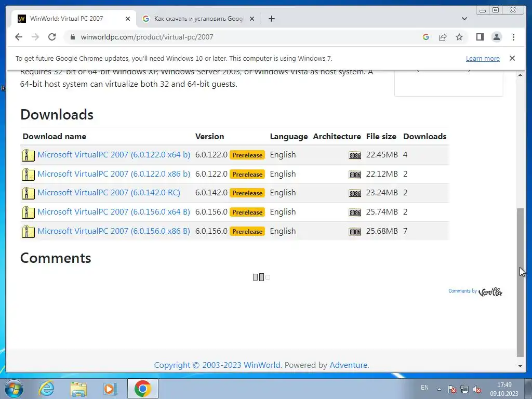This screenshot has width=532, height=399.
Task: Close the WinWorld tab
Action: [x=128, y=19]
